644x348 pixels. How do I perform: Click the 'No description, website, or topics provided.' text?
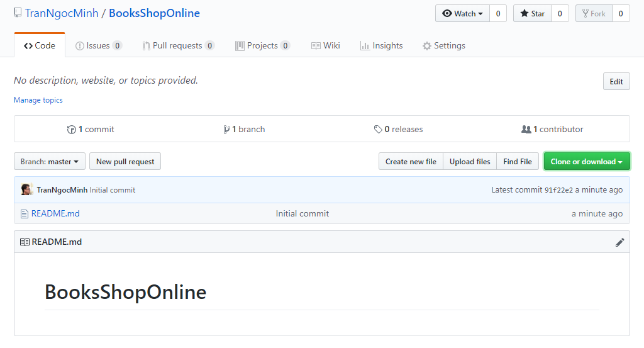tap(106, 81)
